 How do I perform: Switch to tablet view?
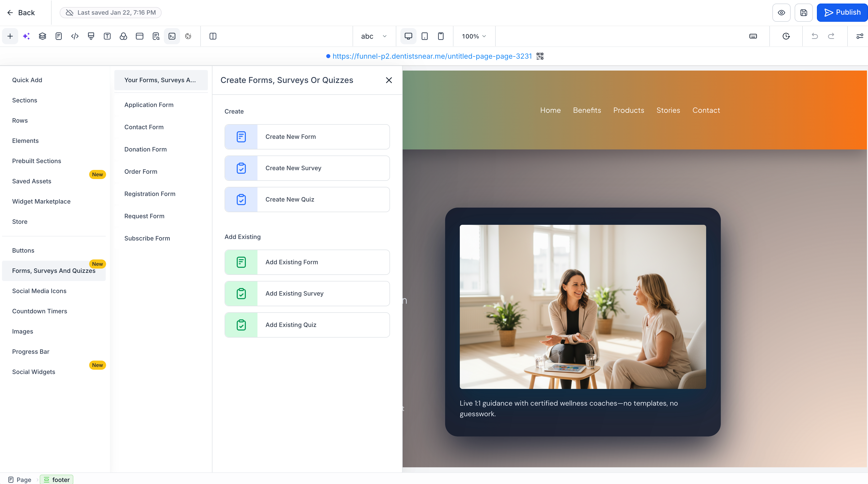click(x=425, y=36)
